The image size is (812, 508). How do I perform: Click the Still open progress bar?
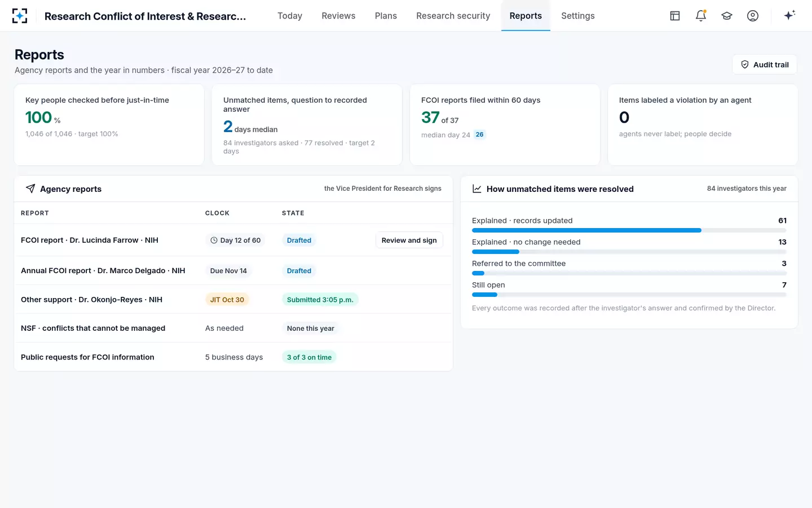pos(629,295)
